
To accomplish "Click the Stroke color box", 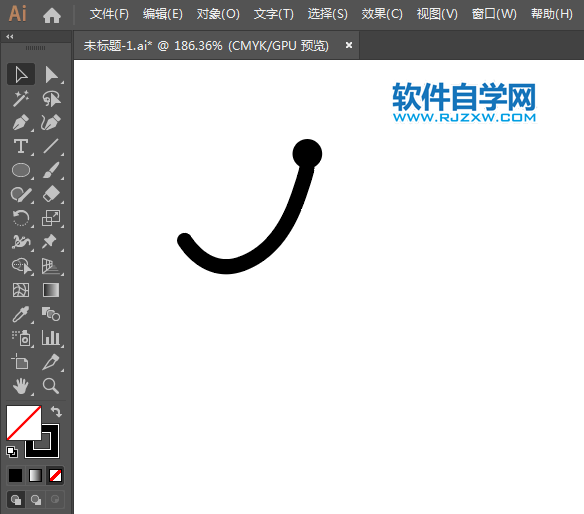I will [50, 449].
